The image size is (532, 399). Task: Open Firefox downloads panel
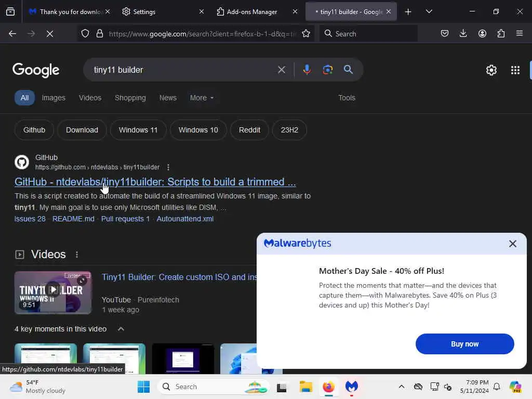(463, 33)
